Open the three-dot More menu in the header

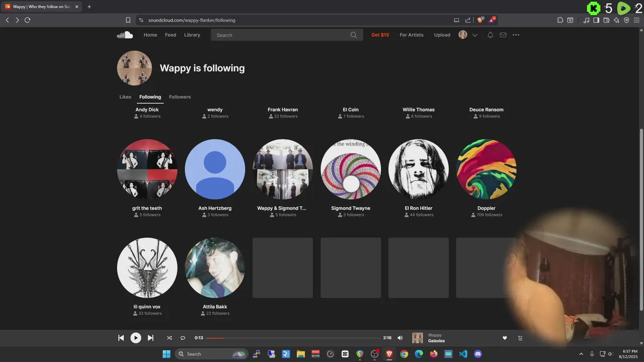pos(516,35)
